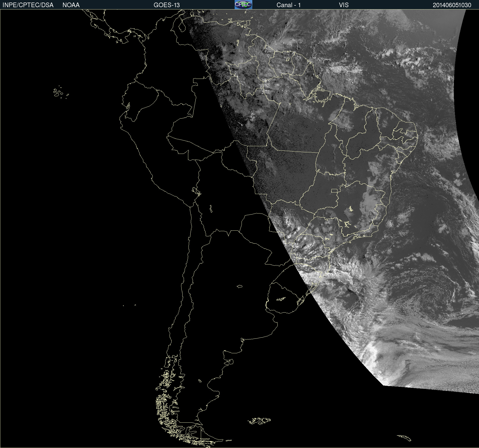479x448 pixels.
Task: Click the 201406051030 timestamp
Action: (x=452, y=5)
